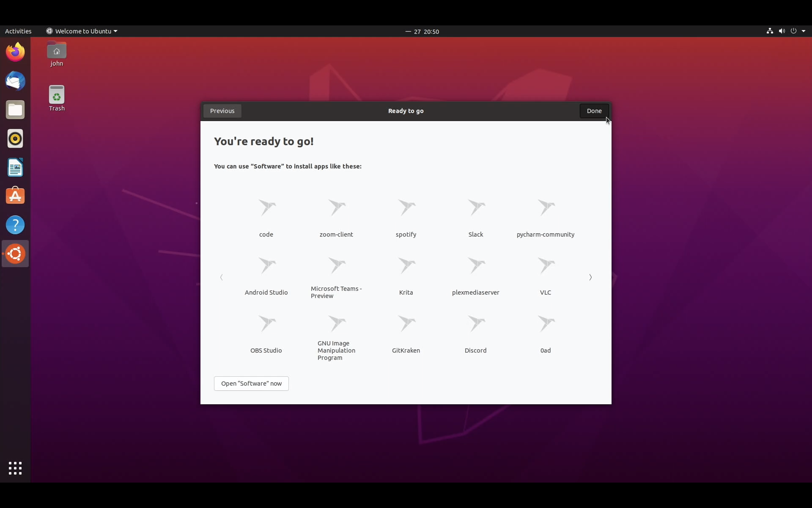Click the Krita app icon
Viewport: 812px width, 508px height.
click(x=406, y=265)
